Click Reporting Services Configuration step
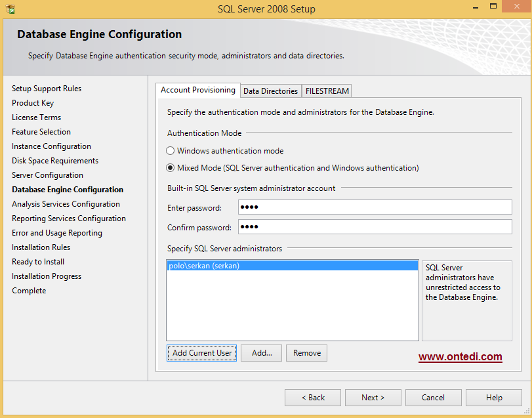 [69, 219]
